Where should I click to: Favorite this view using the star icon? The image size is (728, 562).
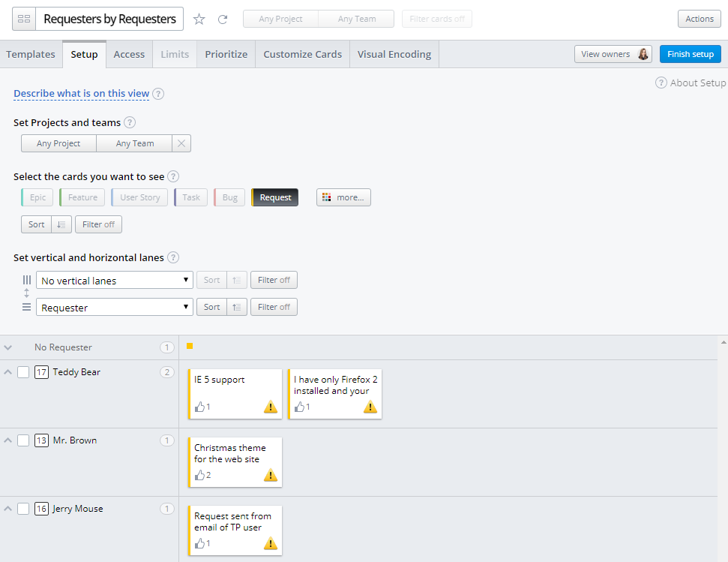[x=199, y=18]
